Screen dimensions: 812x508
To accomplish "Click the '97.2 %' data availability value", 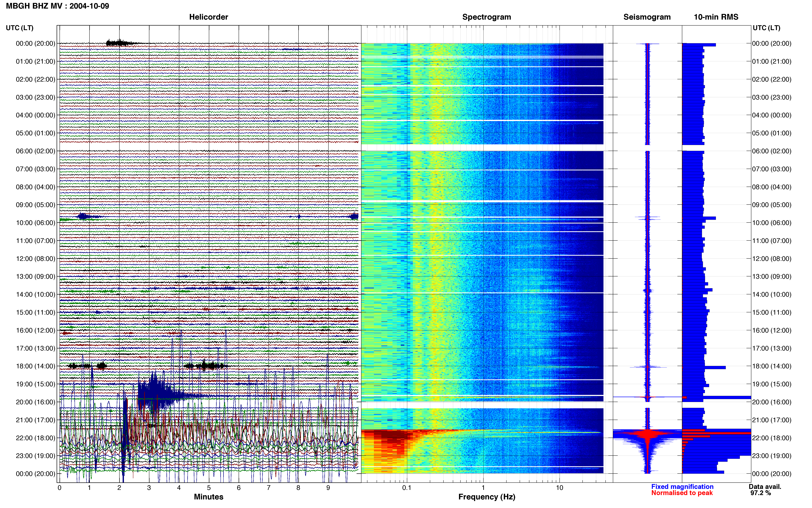I will pyautogui.click(x=761, y=493).
